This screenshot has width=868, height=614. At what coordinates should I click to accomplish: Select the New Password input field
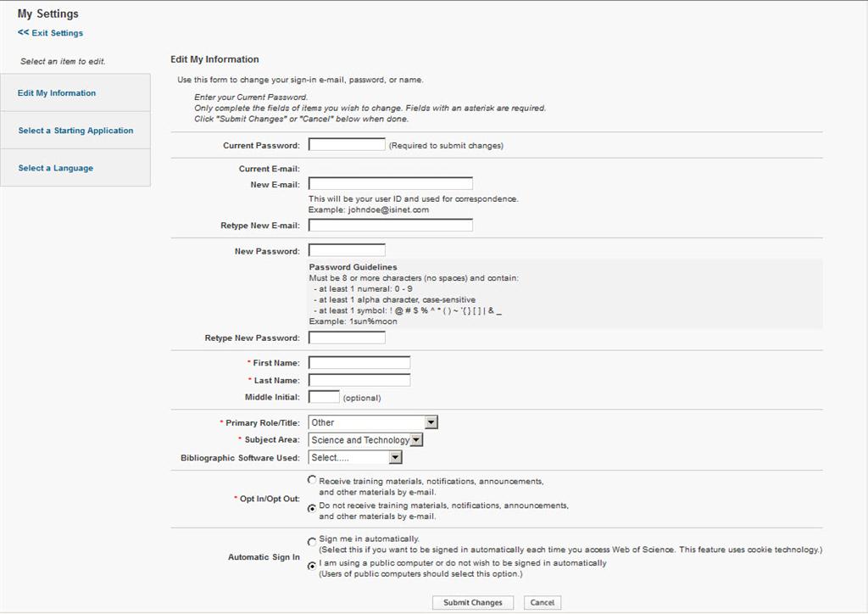click(347, 250)
